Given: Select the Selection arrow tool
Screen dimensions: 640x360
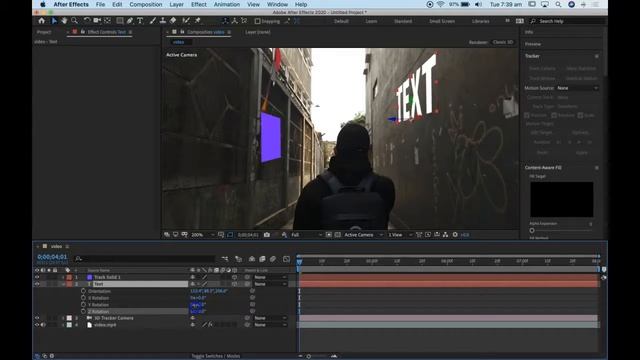Looking at the screenshot, I should coord(54,20).
